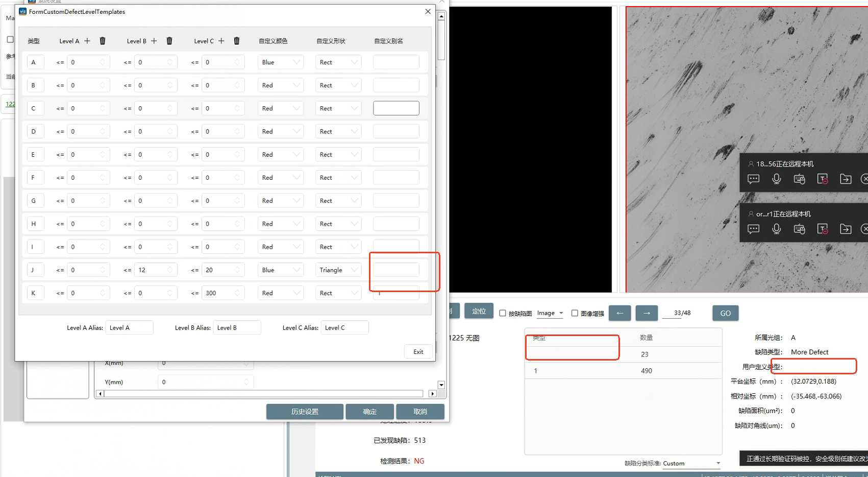The width and height of the screenshot is (868, 477).
Task: Open chat in the or...r1 remote session panel
Action: (x=753, y=229)
